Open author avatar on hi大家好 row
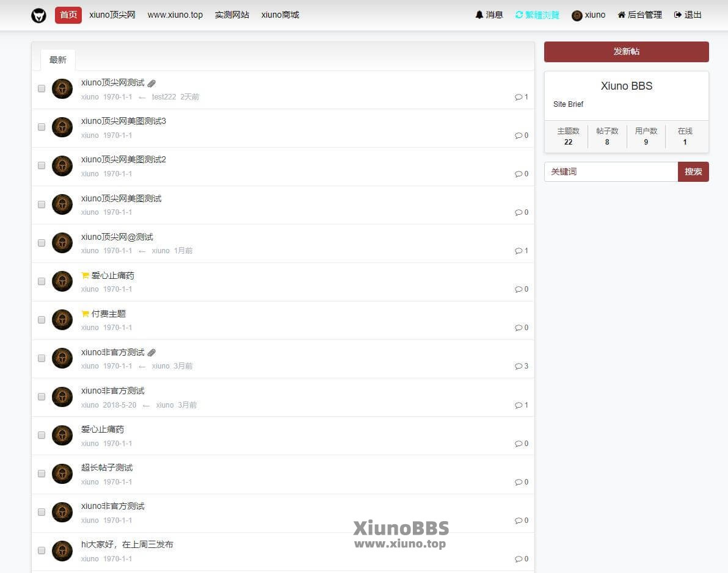The image size is (728, 573). coord(62,551)
